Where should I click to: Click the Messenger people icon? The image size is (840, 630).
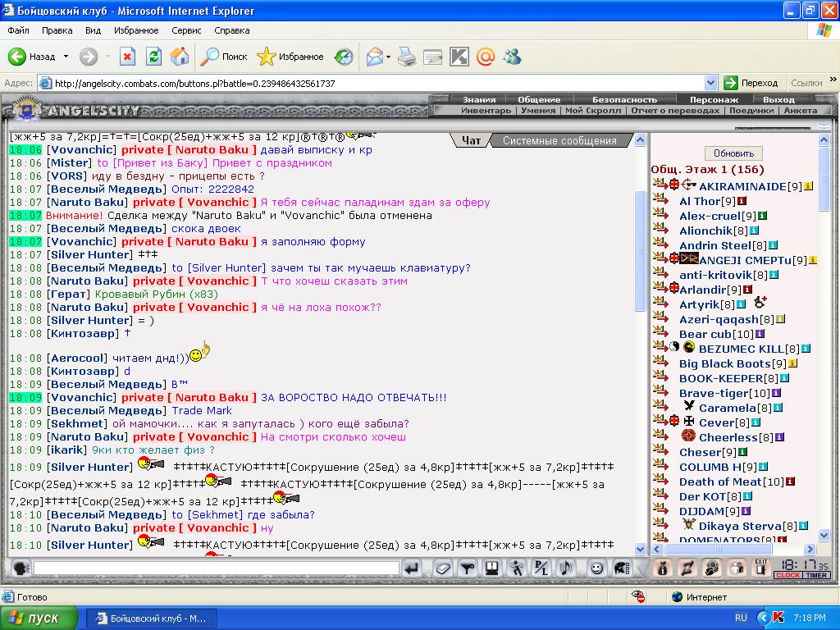[512, 57]
